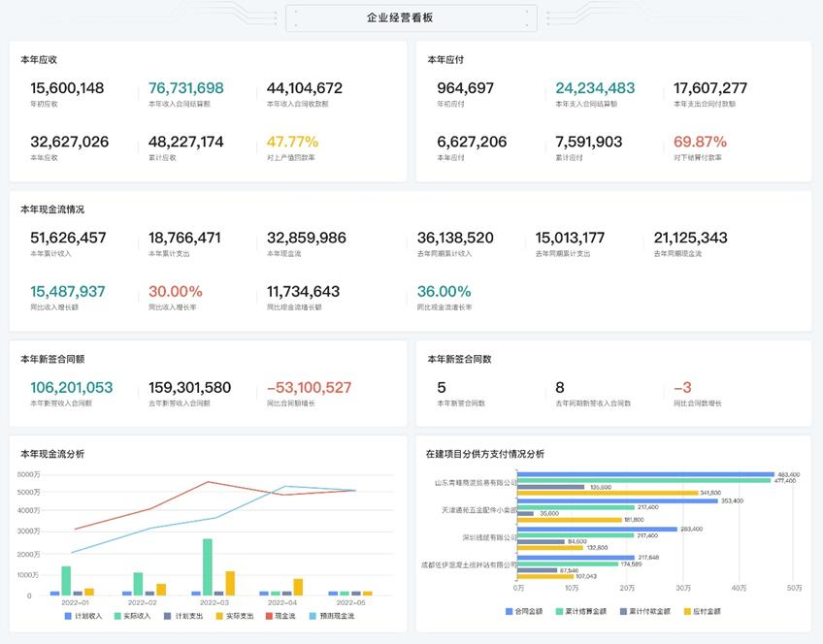This screenshot has width=823, height=644.
Task: Click the 累计付款金额 legend marker
Action: [622, 612]
